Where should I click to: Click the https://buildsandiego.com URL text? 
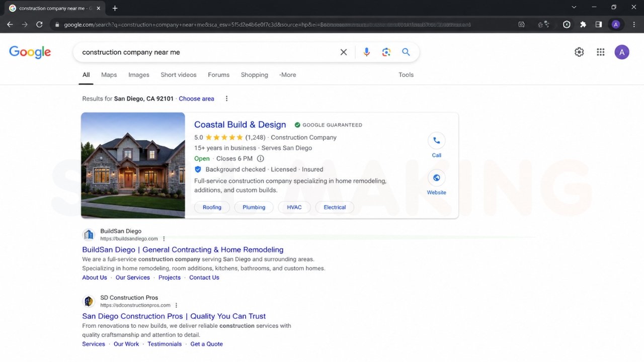tap(129, 239)
